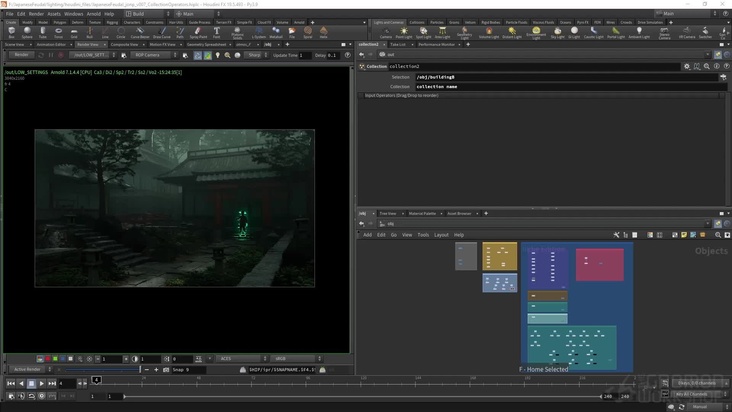Open the Sharp filter dropdown
The height and width of the screenshot is (412, 732).
click(257, 55)
